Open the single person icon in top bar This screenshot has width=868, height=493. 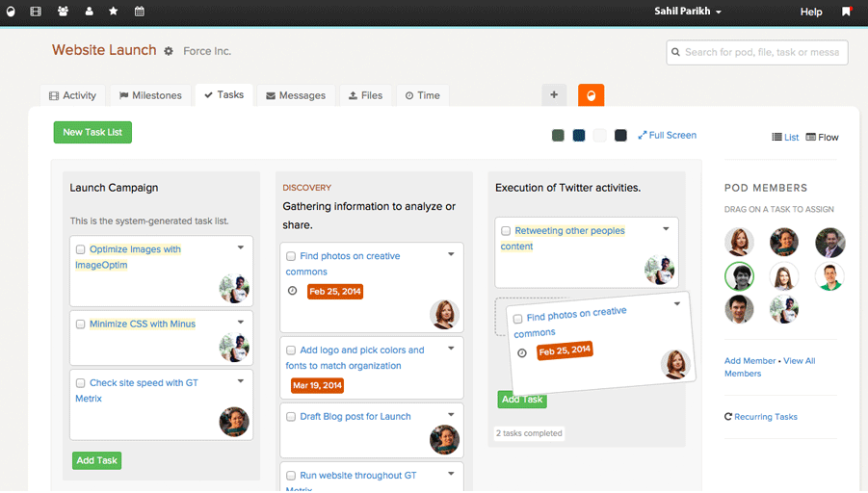89,11
